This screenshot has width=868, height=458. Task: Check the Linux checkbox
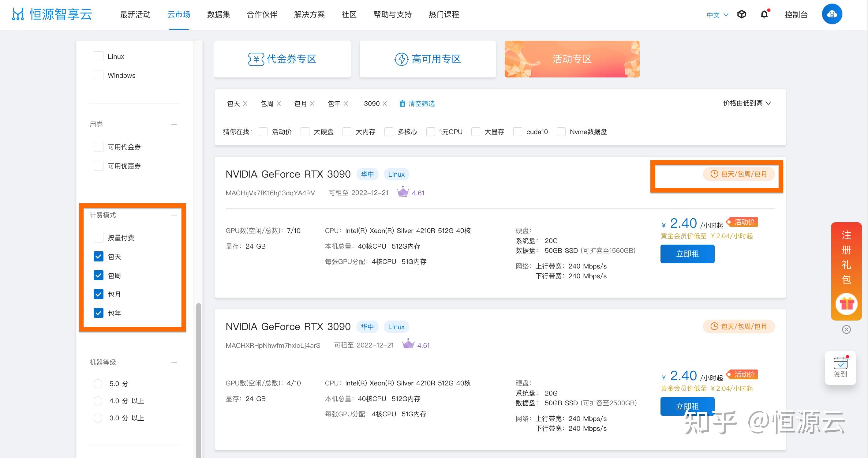[x=98, y=56]
